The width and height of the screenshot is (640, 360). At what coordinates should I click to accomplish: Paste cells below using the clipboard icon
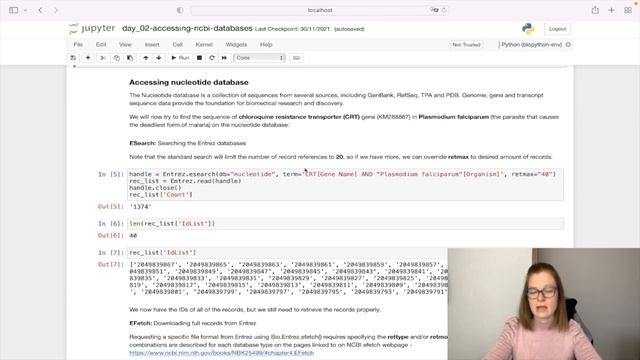[x=130, y=58]
